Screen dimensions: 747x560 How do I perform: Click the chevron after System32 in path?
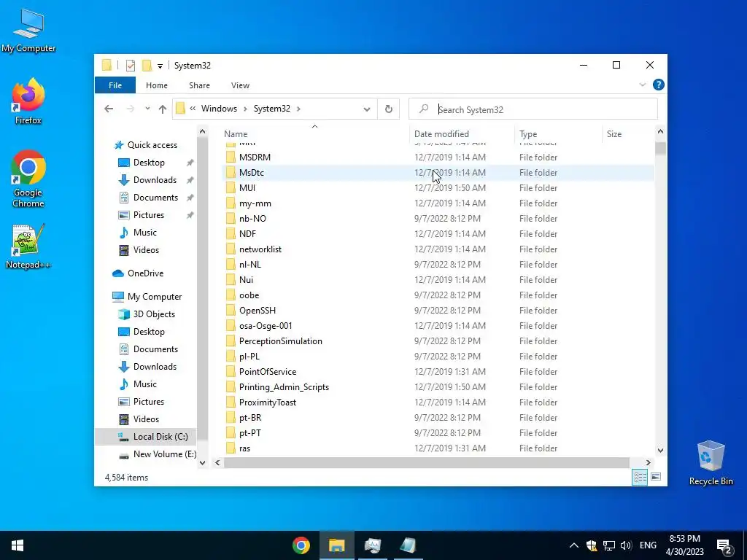(x=298, y=109)
